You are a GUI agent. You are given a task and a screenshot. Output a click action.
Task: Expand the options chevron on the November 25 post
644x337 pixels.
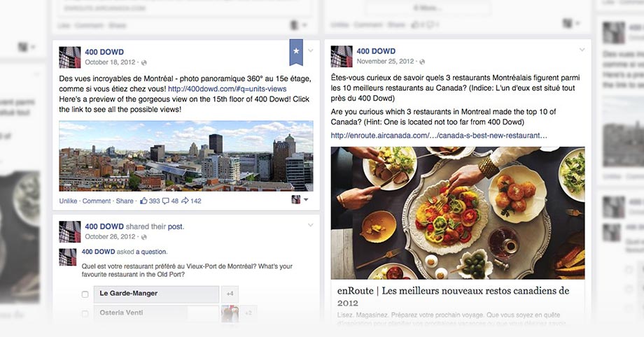click(582, 50)
